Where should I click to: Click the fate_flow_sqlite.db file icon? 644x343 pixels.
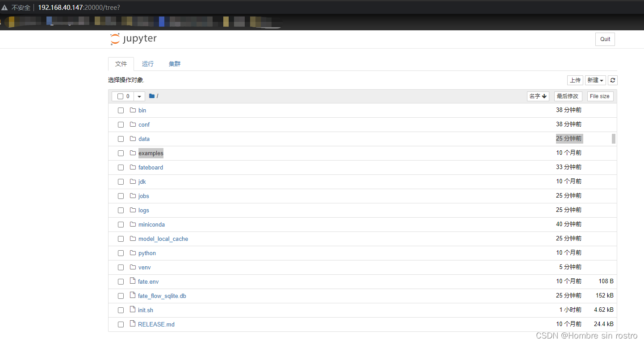pos(133,295)
